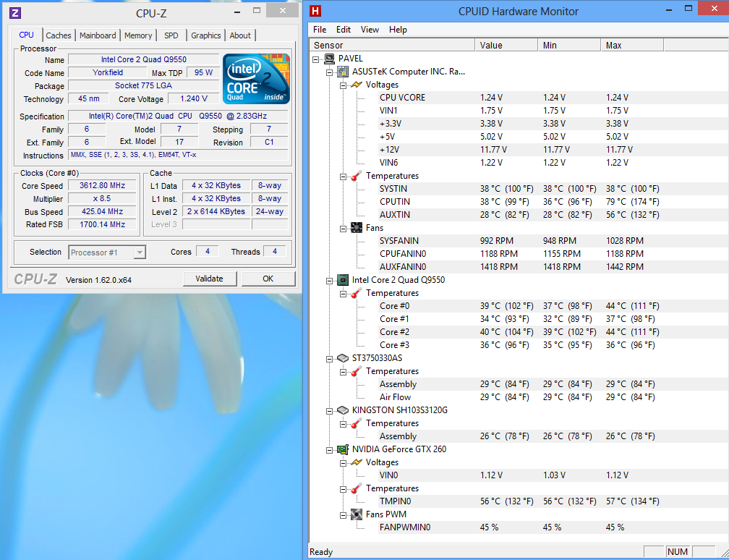Collapse the GTX 260 Fans PWM group
The height and width of the screenshot is (560, 729).
point(343,515)
